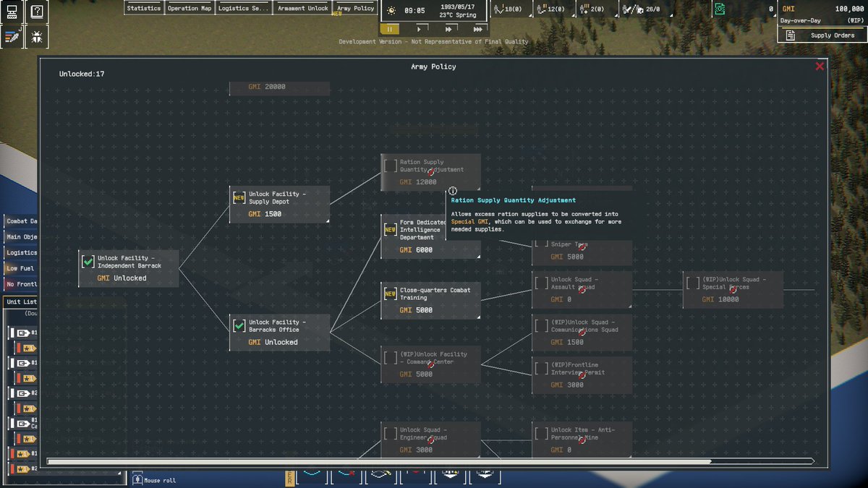Click locked icon on Ration Supply node
The height and width of the screenshot is (488, 868).
pos(430,174)
